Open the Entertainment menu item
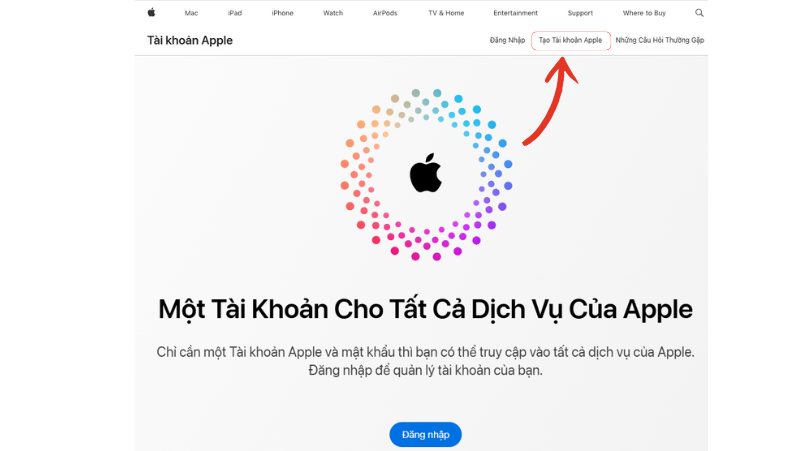The width and height of the screenshot is (800, 451). (x=515, y=13)
